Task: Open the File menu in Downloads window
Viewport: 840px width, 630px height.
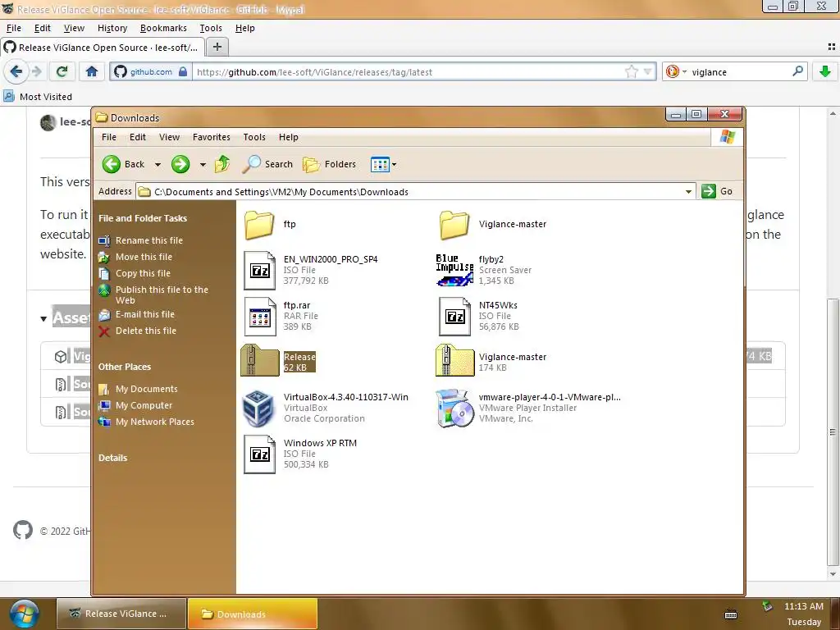Action: 109,137
